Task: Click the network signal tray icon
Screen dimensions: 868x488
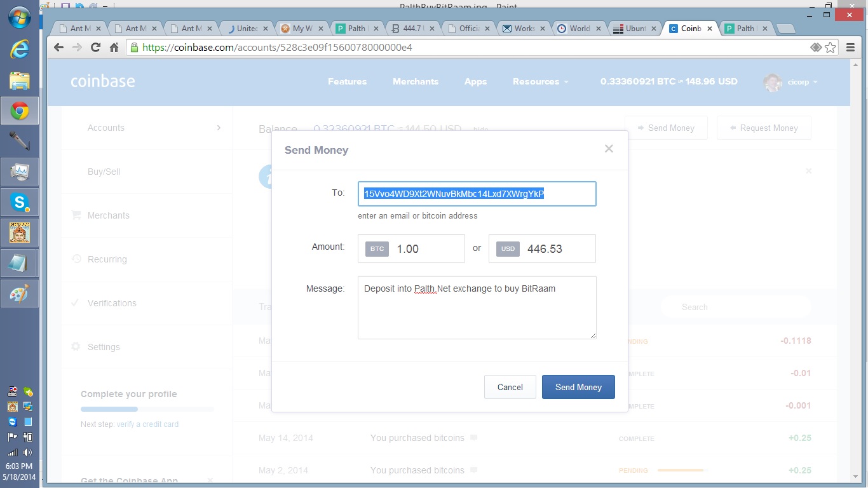Action: pyautogui.click(x=12, y=452)
